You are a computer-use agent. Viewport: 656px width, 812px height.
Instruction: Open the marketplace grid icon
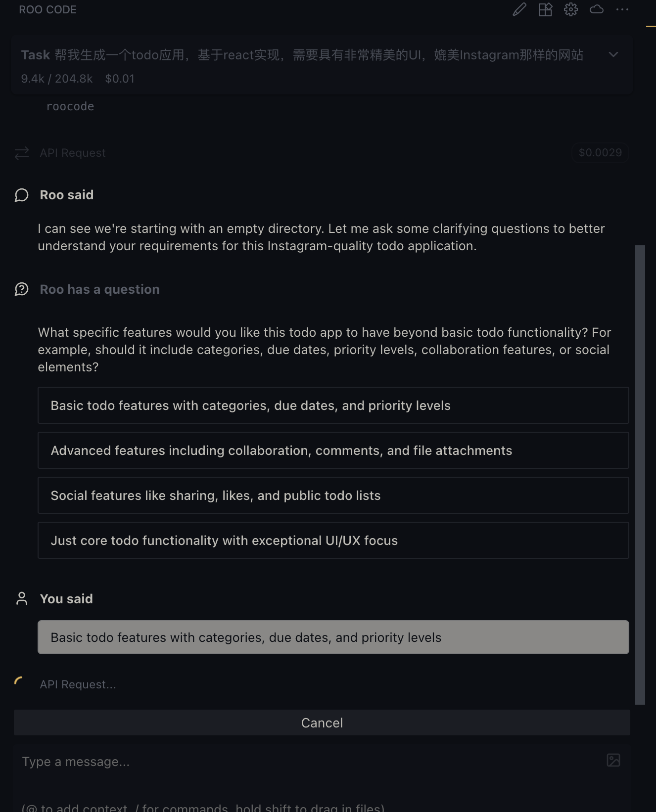pyautogui.click(x=545, y=9)
